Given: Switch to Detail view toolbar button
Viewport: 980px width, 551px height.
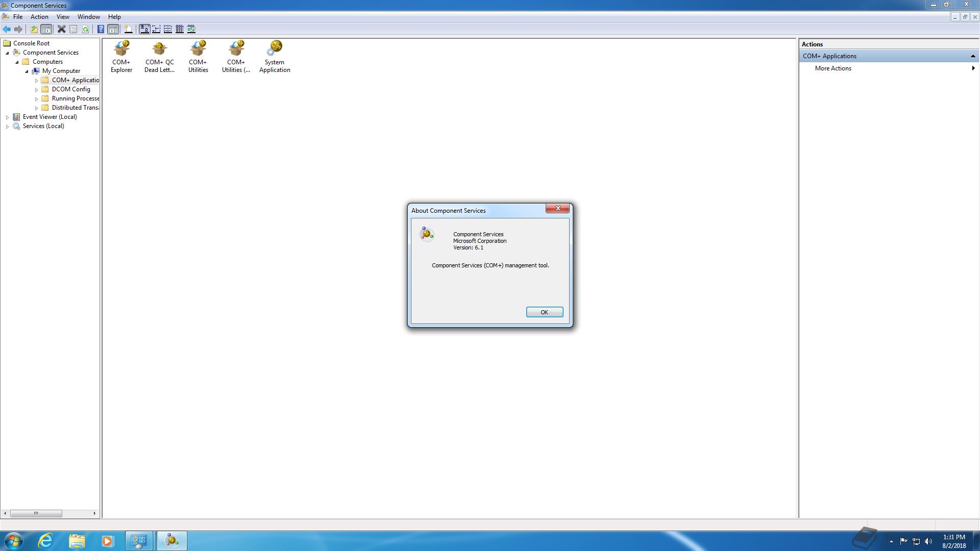Looking at the screenshot, I should [180, 29].
